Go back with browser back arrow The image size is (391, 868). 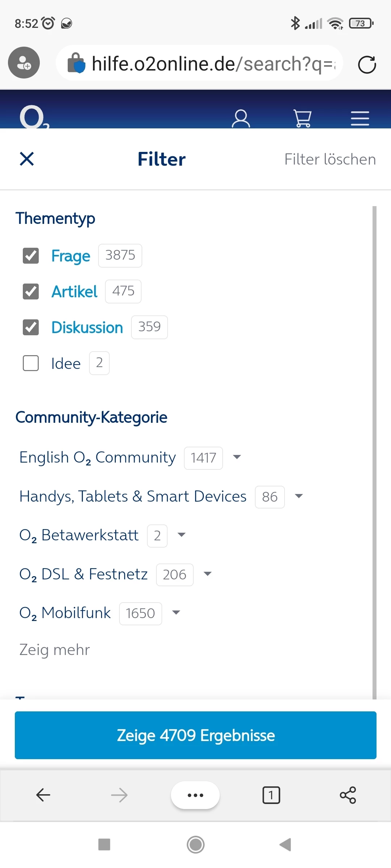click(43, 795)
